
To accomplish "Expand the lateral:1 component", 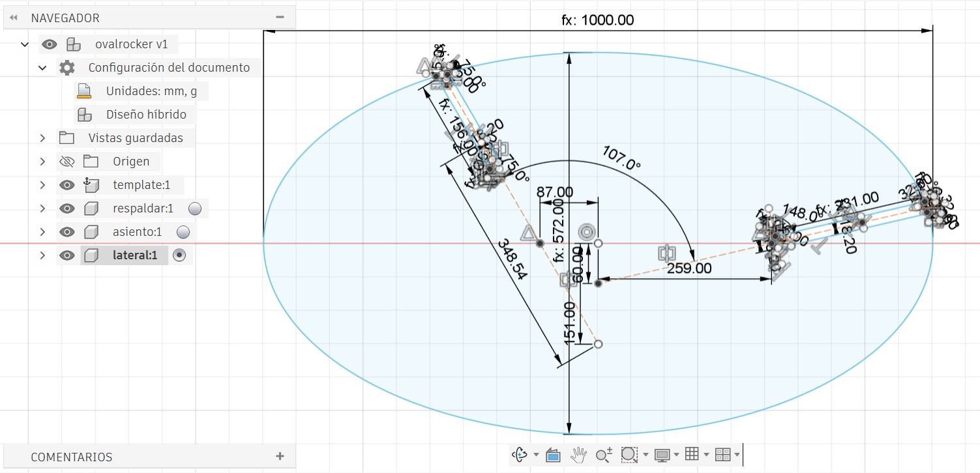I will click(42, 255).
